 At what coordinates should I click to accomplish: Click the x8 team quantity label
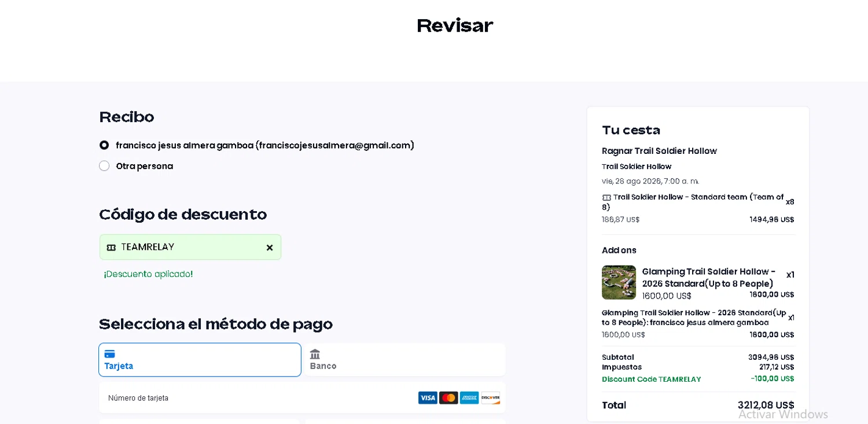(790, 202)
